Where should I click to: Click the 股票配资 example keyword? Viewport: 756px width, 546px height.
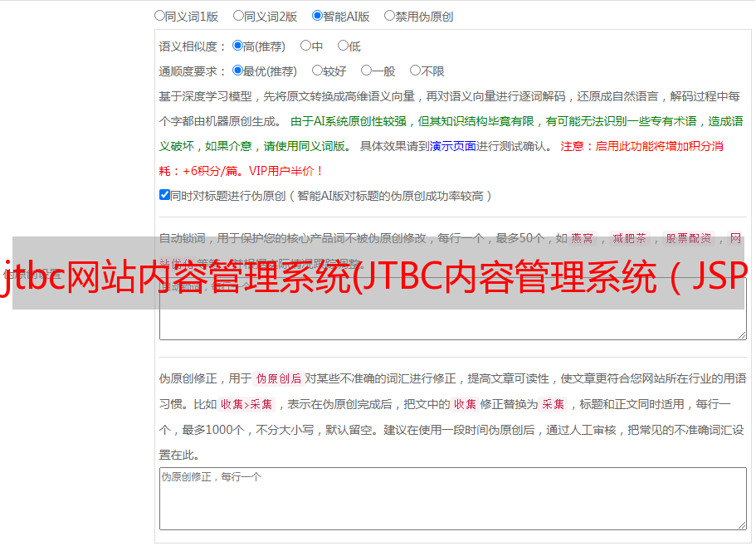click(689, 238)
